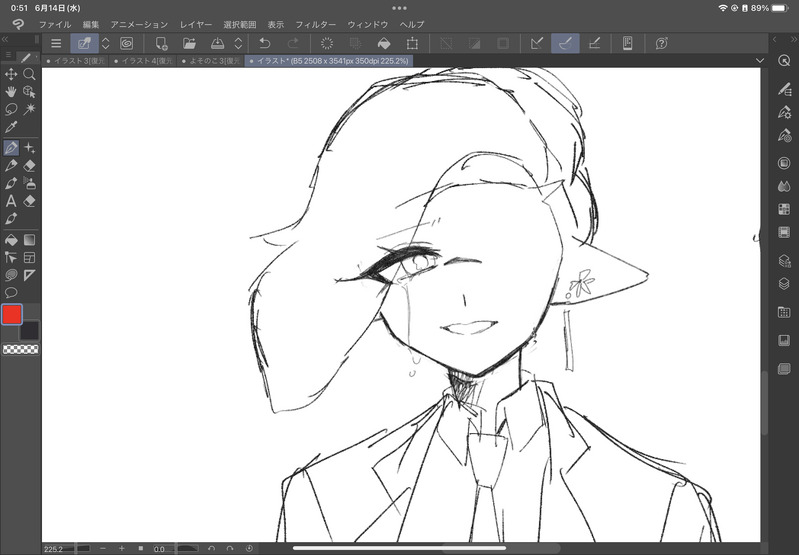Viewport: 799px width, 555px height.
Task: Select the Gradient tool
Action: tap(30, 240)
